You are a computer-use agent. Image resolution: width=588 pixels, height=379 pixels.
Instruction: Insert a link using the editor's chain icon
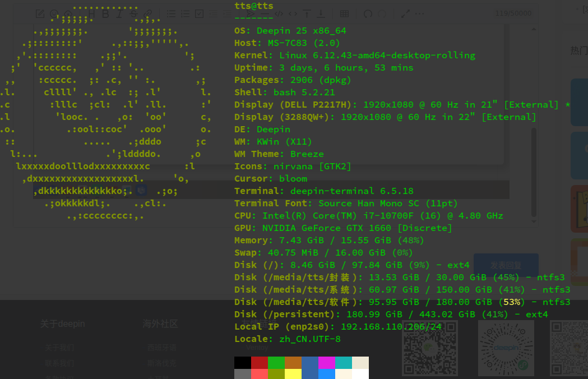(148, 14)
